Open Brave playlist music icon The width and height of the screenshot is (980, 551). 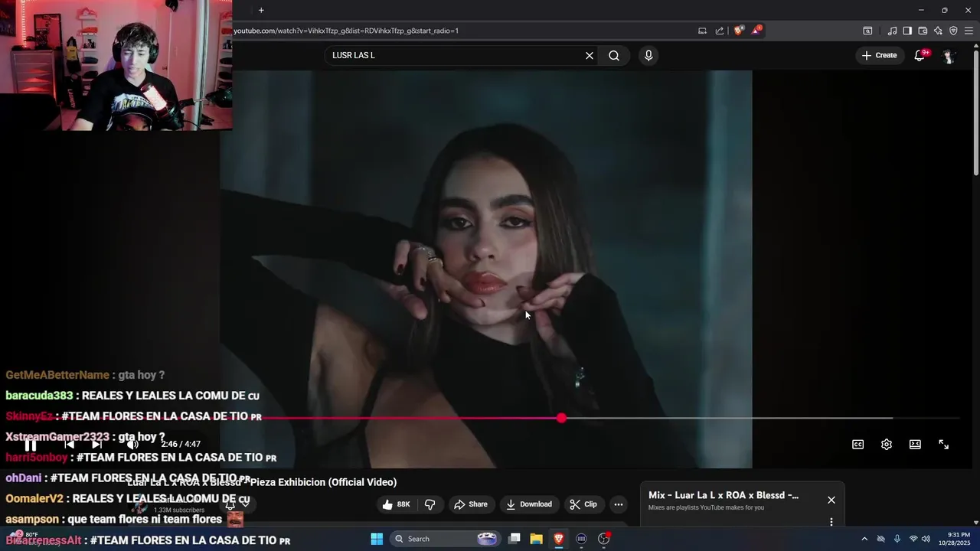(892, 31)
